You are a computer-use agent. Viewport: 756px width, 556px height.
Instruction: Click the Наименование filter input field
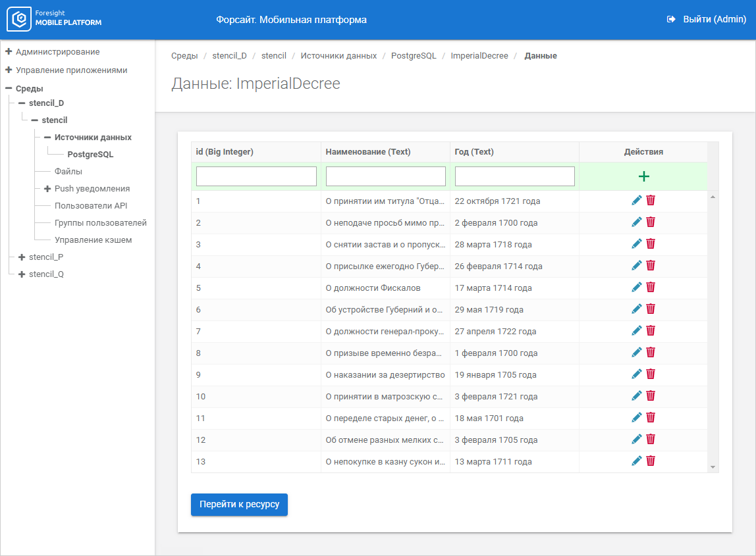point(385,176)
